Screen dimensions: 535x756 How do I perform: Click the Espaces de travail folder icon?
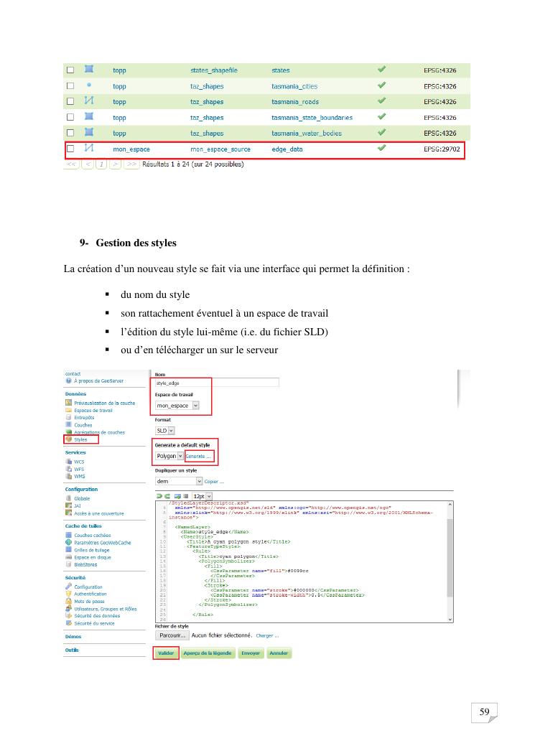pos(69,410)
